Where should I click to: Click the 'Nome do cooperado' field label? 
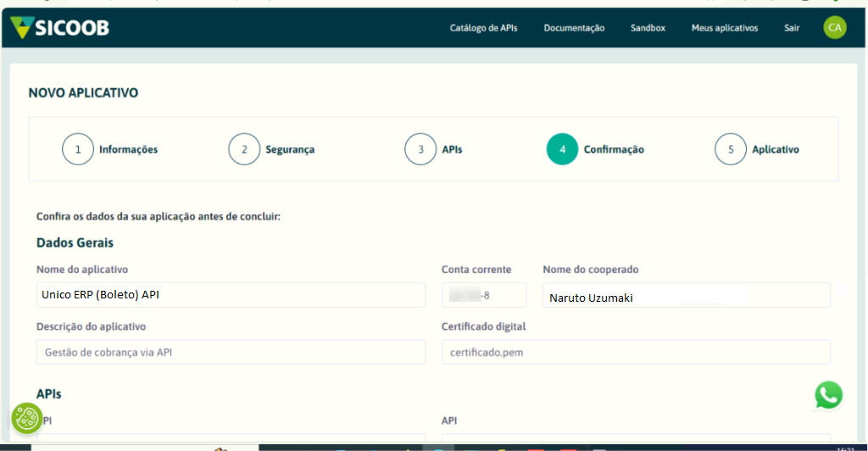[x=591, y=270]
